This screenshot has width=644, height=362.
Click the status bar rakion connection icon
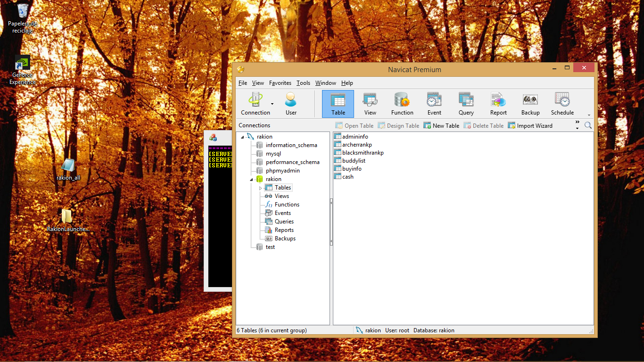pos(360,330)
